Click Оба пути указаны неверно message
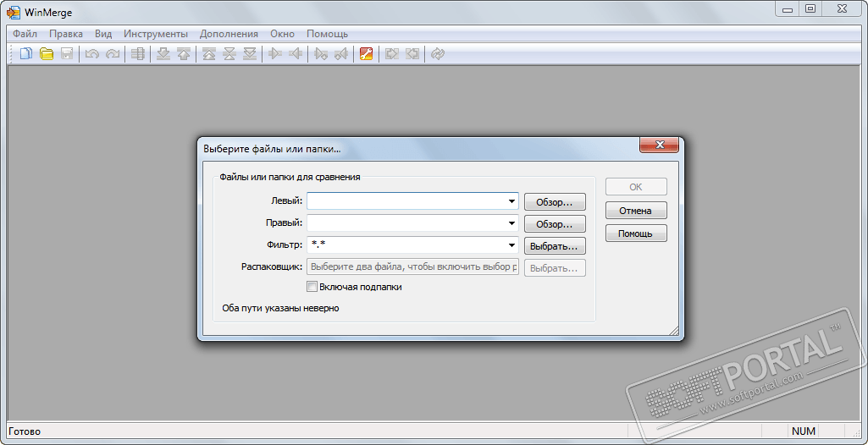 click(280, 308)
